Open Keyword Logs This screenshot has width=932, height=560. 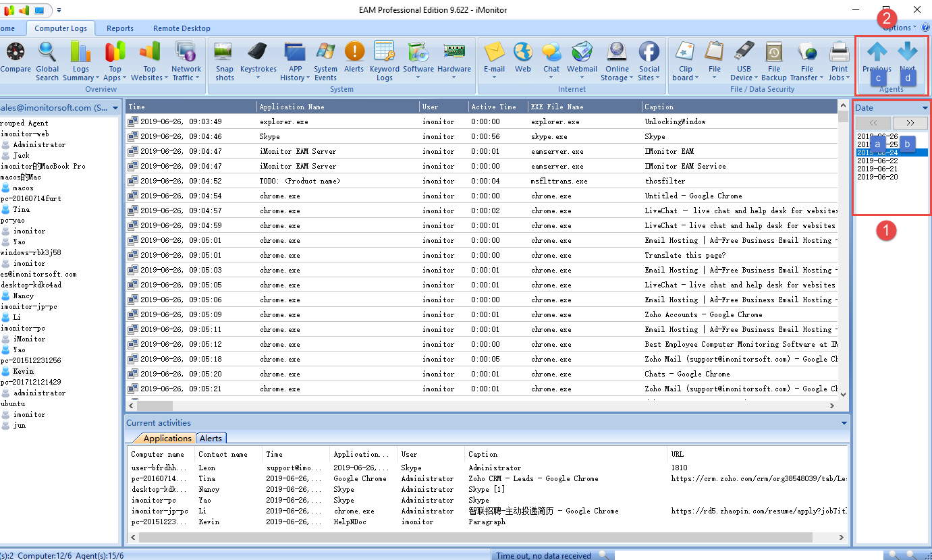click(x=385, y=61)
